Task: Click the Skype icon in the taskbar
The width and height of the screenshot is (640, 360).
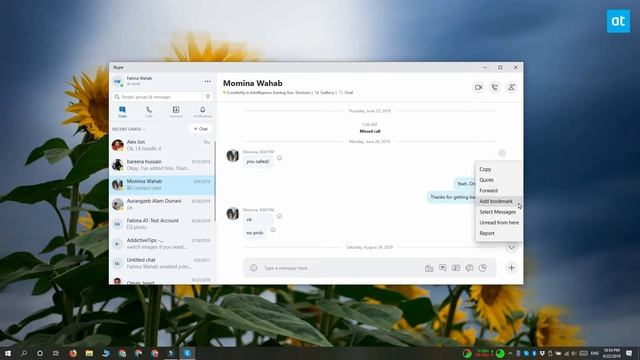Action: (187, 353)
